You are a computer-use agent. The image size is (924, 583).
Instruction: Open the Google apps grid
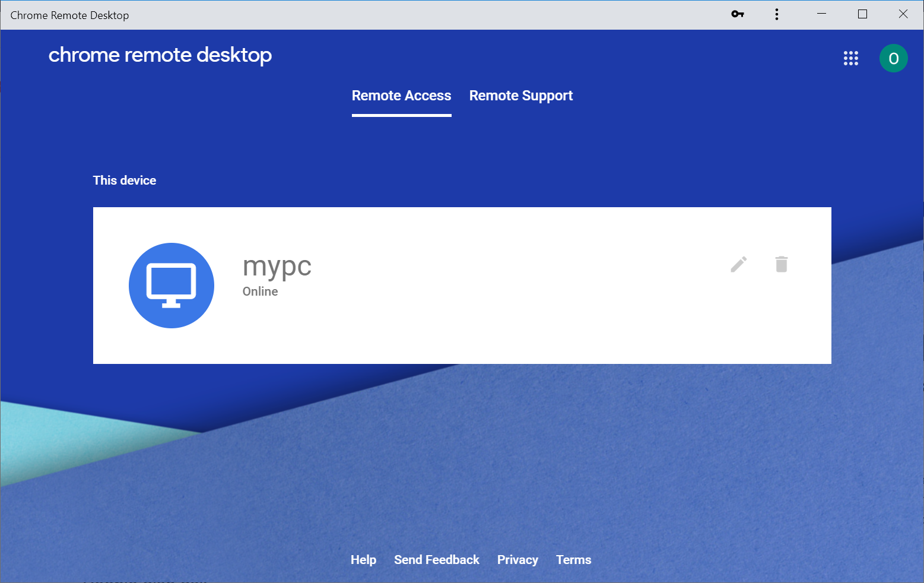pos(851,58)
